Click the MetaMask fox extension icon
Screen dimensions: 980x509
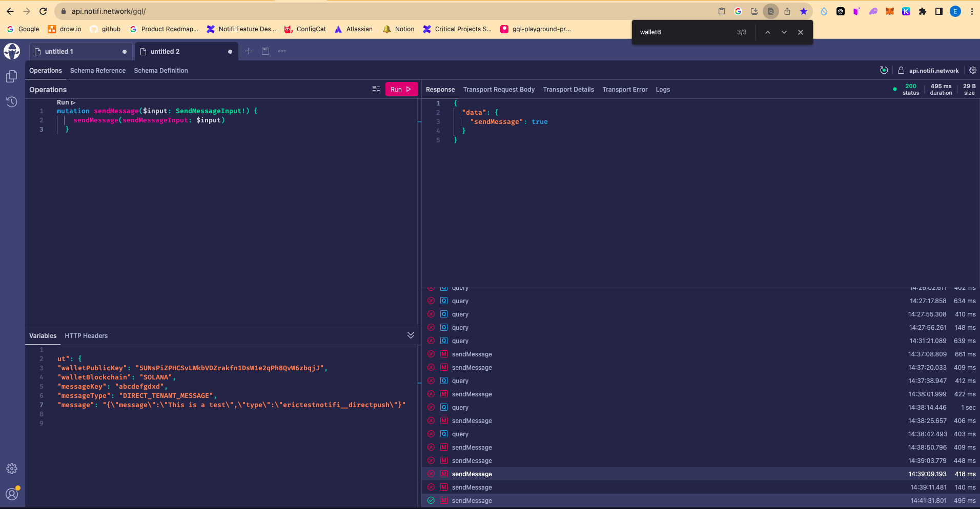point(890,11)
